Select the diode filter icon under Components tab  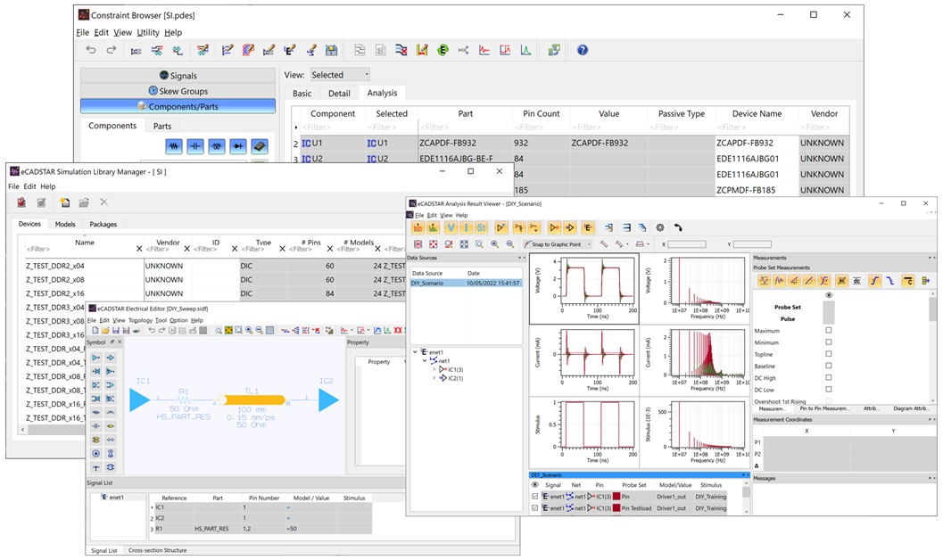click(238, 146)
